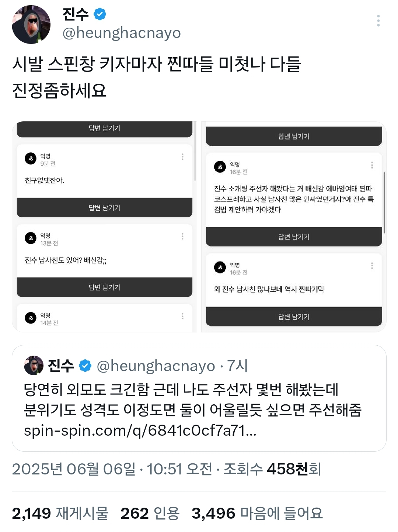View the 2,149 재게시물 list
The height and width of the screenshot is (532, 398).
pyautogui.click(x=60, y=513)
